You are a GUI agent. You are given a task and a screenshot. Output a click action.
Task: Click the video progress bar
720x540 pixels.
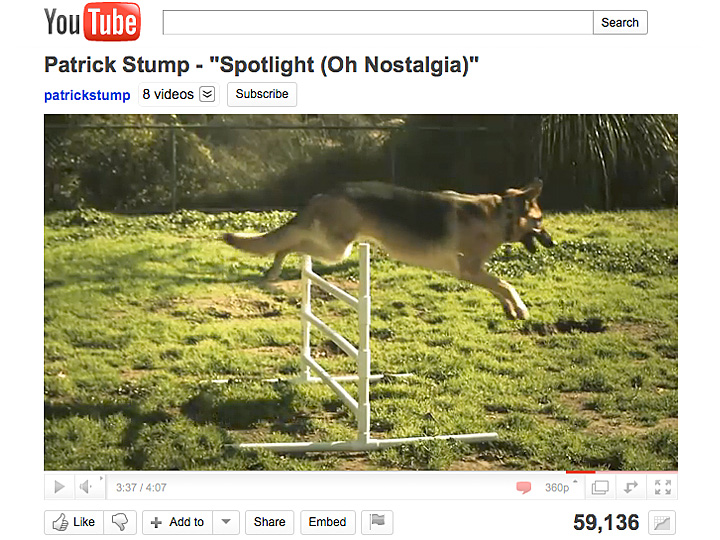pos(361,472)
